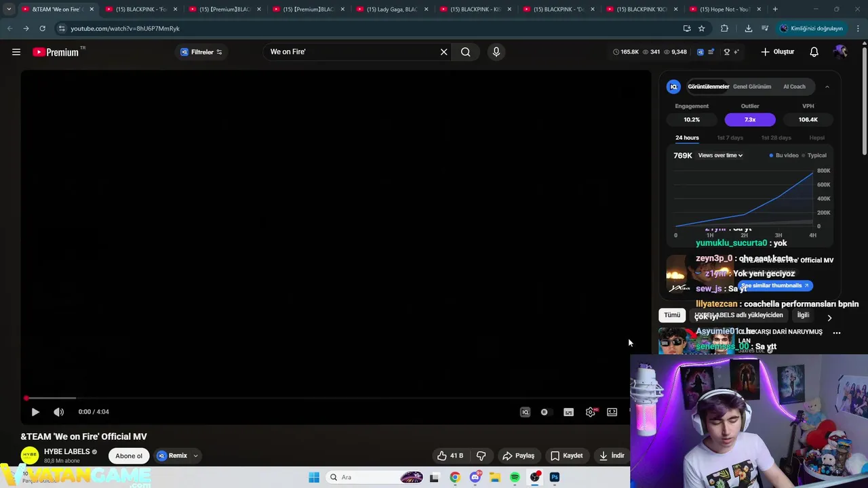Open the vidIQ list icon with blue dot
This screenshot has height=488, width=868.
point(711,52)
